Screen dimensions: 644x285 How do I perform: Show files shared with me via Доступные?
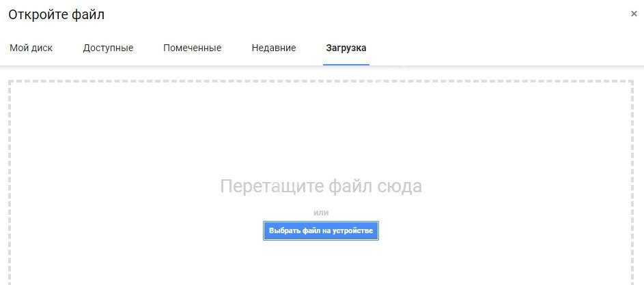108,48
